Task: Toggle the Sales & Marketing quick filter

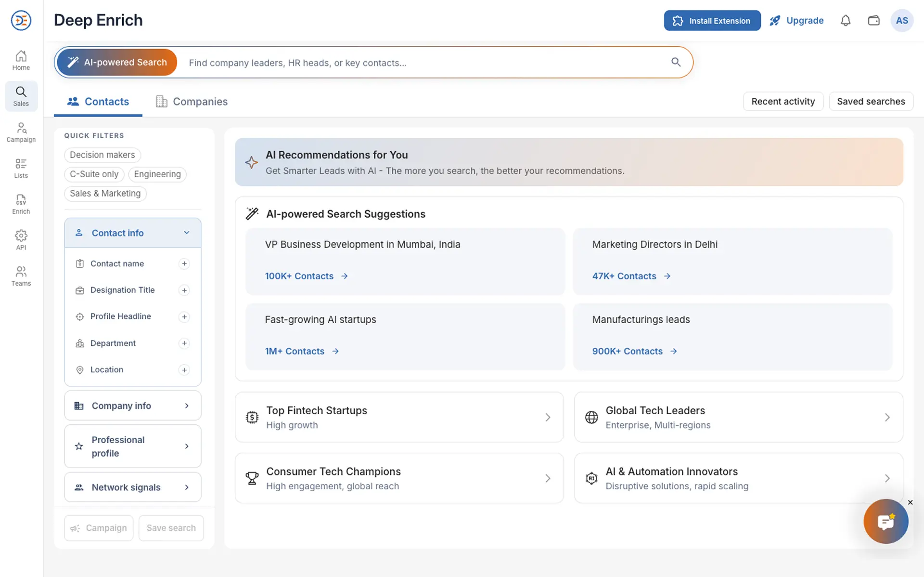Action: click(105, 193)
